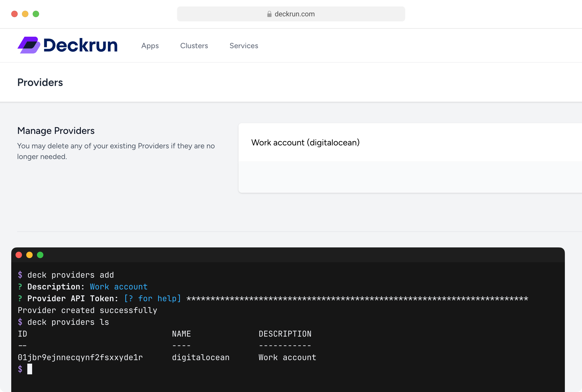Select the provider ID 01jbr9ejnnecqynf2fsxxyde1r
The width and height of the screenshot is (582, 392).
coord(80,357)
